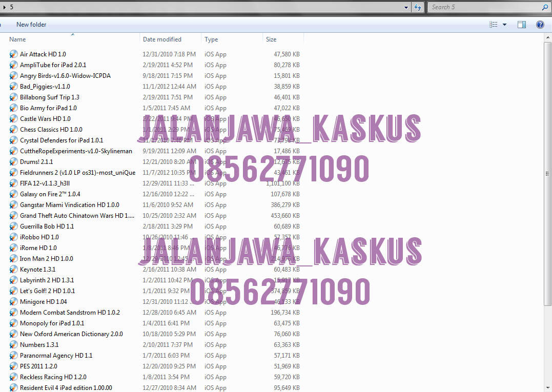The height and width of the screenshot is (392, 552).
Task: Click the Guerrilla Bob HD 1.1 icon
Action: [13, 226]
